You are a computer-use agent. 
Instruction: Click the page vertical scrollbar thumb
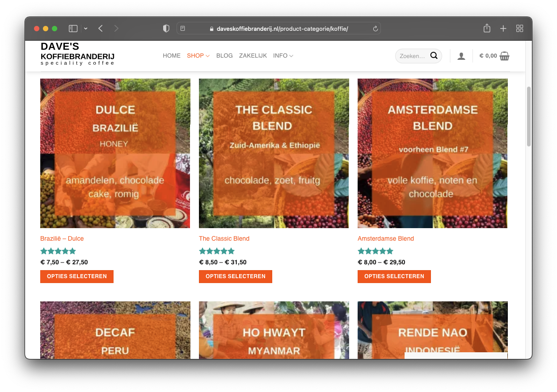529,117
